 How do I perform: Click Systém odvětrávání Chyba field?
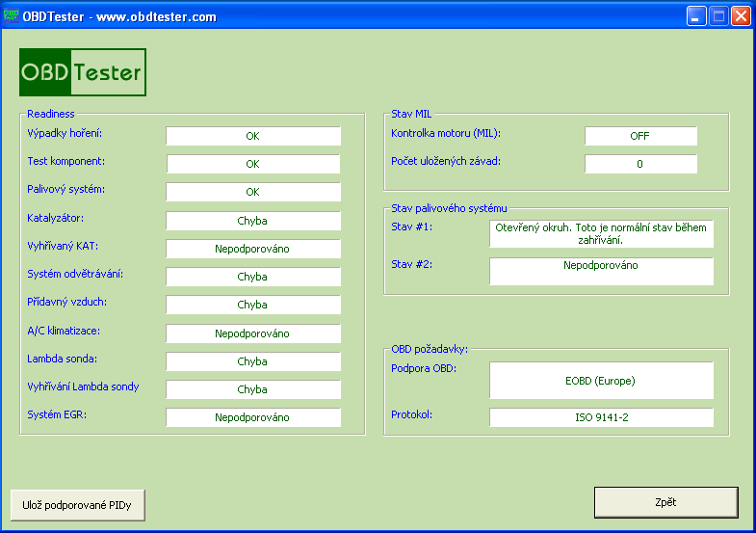(253, 277)
